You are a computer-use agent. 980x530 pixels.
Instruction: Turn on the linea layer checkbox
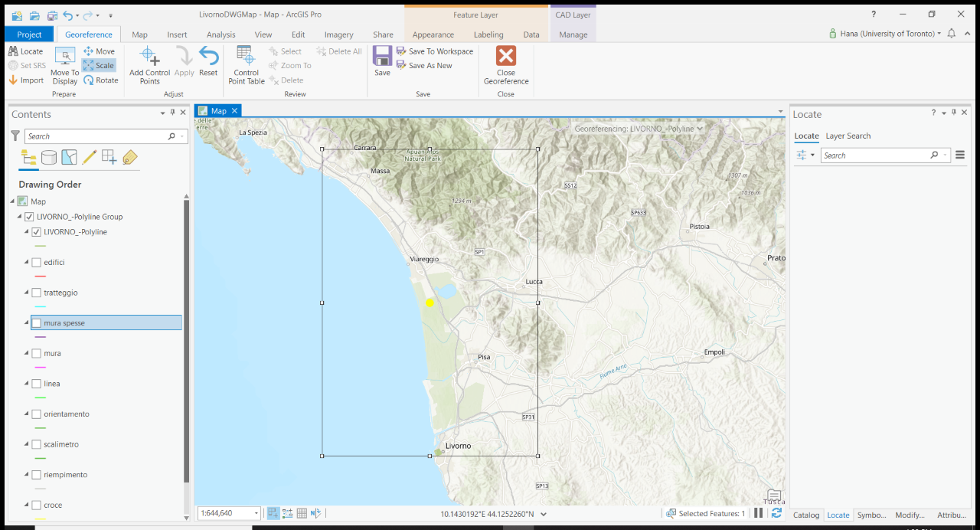[x=36, y=384]
